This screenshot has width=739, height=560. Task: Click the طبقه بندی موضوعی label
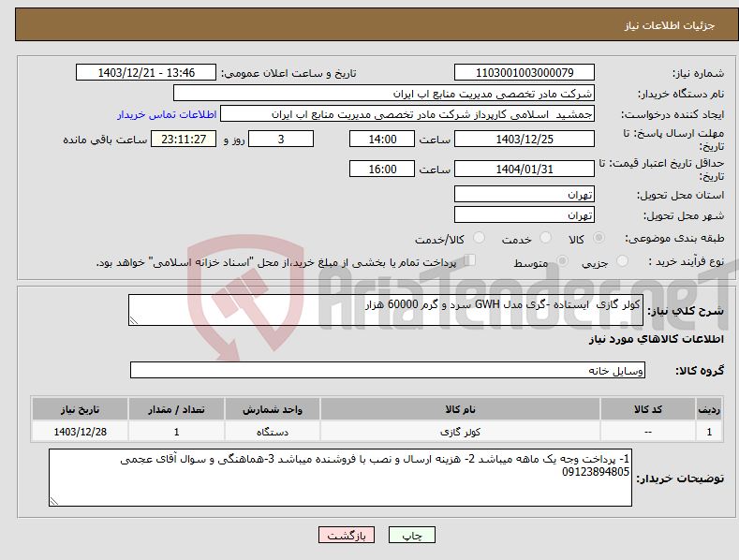(x=674, y=239)
